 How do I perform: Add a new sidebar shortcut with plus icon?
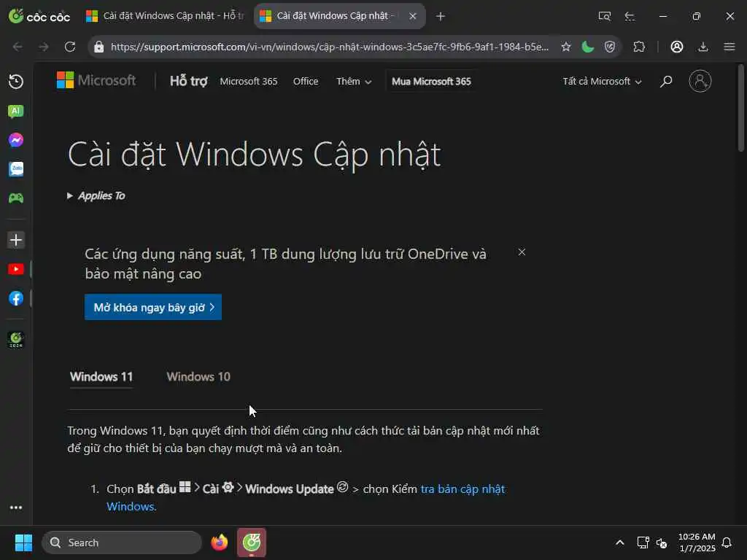pyautogui.click(x=16, y=239)
